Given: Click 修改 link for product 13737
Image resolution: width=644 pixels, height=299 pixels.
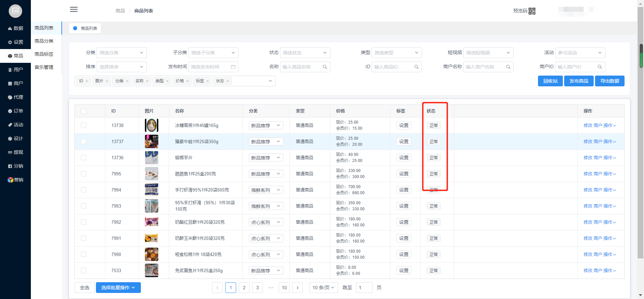Looking at the screenshot, I should pos(588,141).
